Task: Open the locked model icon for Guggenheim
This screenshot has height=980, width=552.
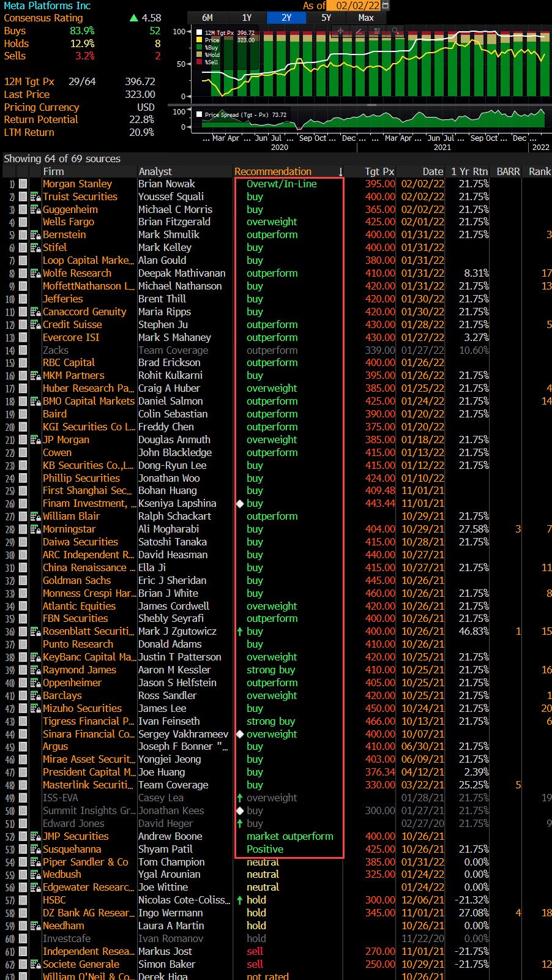Action: click(35, 210)
